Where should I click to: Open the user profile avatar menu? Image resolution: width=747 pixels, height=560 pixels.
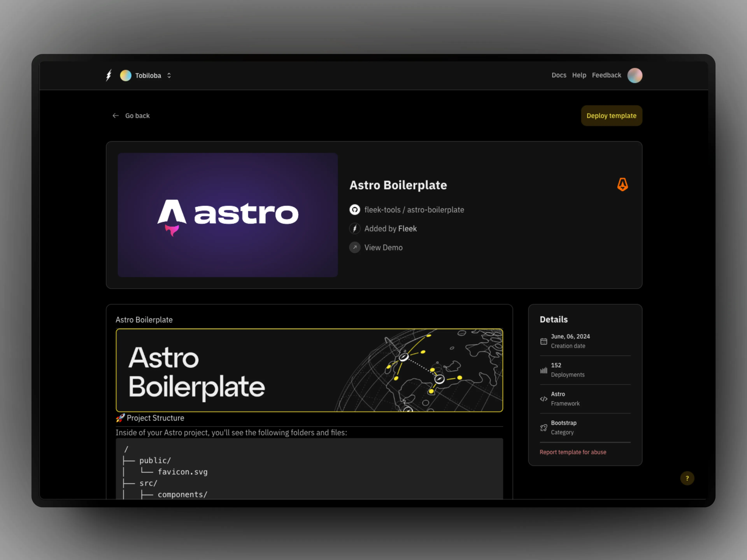click(635, 75)
